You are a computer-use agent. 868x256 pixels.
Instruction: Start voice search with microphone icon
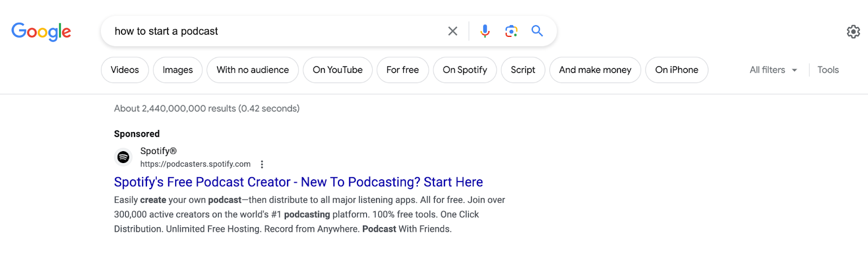click(x=485, y=31)
